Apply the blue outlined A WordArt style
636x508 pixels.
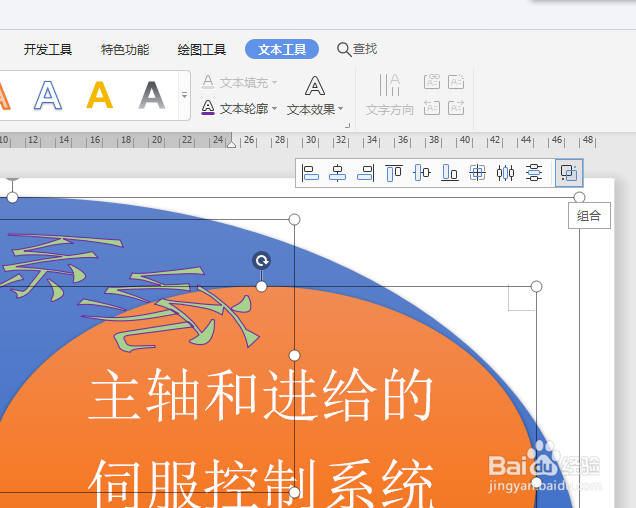coord(48,95)
